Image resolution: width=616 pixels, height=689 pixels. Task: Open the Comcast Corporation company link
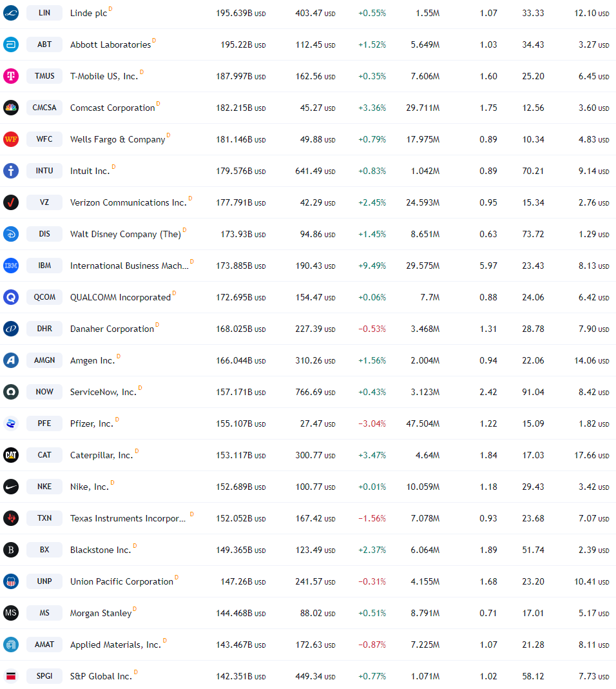click(113, 108)
